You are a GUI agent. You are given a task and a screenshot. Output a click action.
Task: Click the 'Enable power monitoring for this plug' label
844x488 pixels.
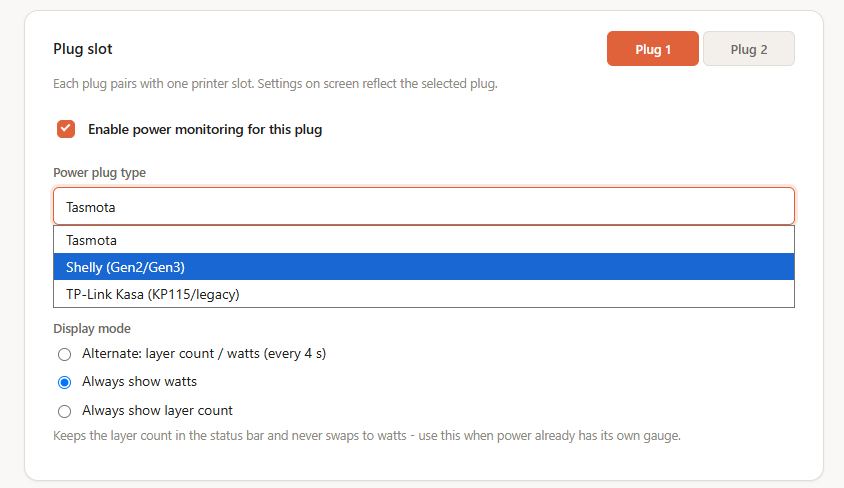(x=205, y=130)
